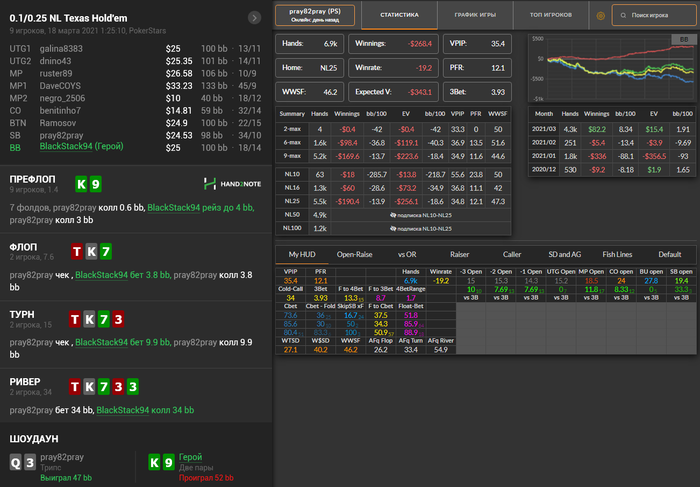Select the NL25 limit row
Screen dimensions: 700x487
tap(393, 201)
